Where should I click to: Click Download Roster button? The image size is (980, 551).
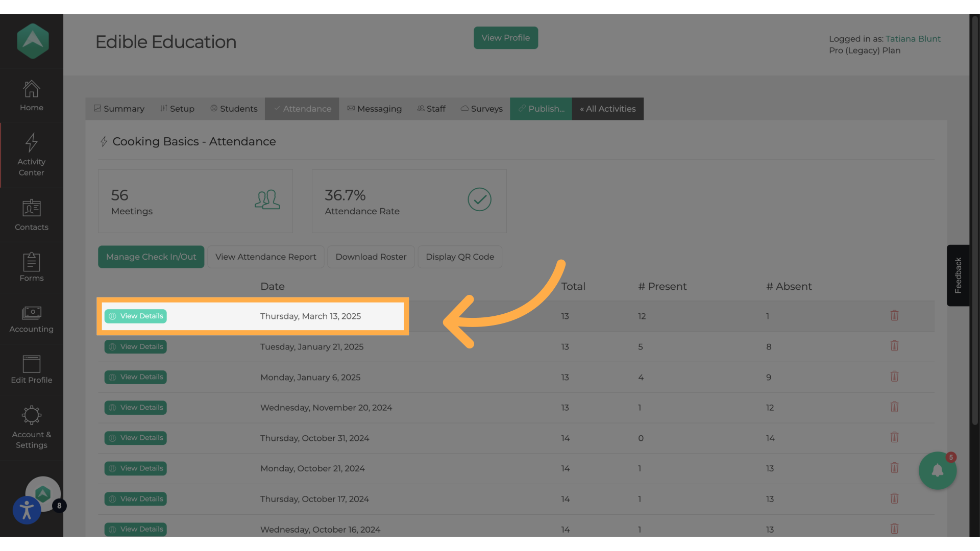click(x=371, y=257)
